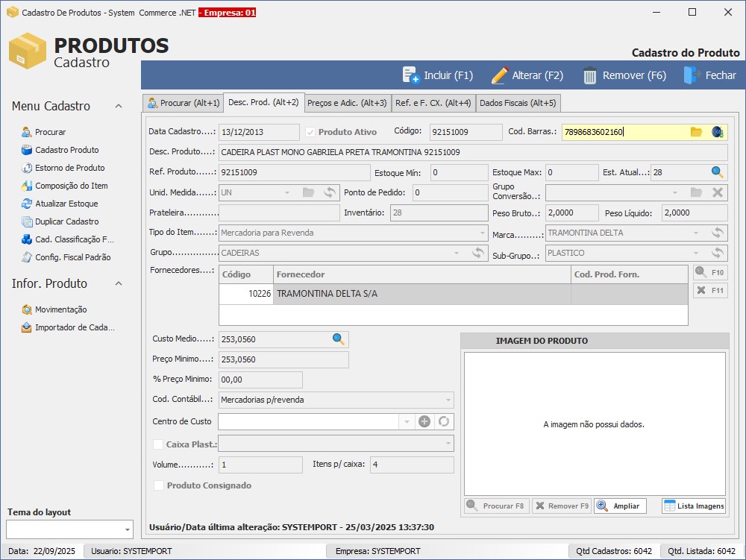Click magnifier icon in Custo Medio field
Image resolution: width=746 pixels, height=560 pixels.
339,339
